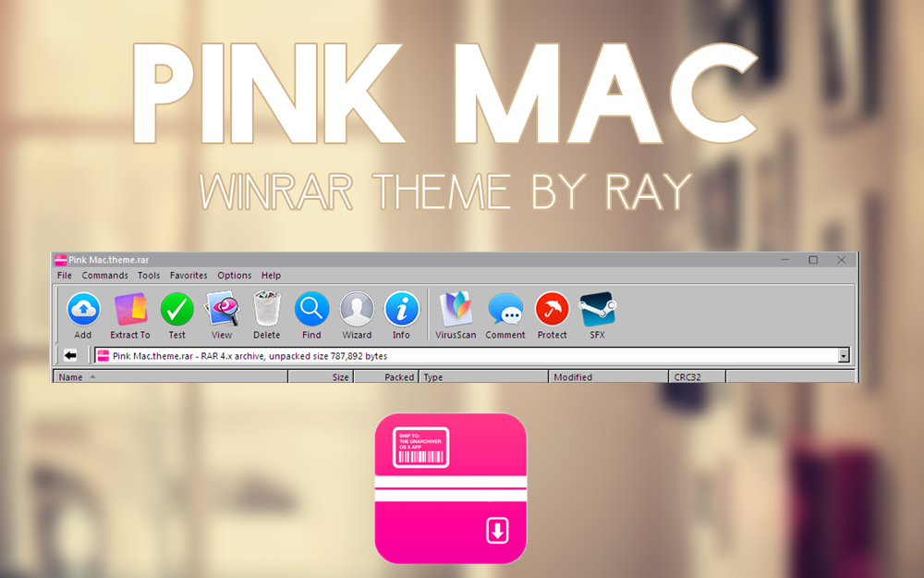Open the File menu
This screenshot has width=924, height=578.
(x=65, y=276)
